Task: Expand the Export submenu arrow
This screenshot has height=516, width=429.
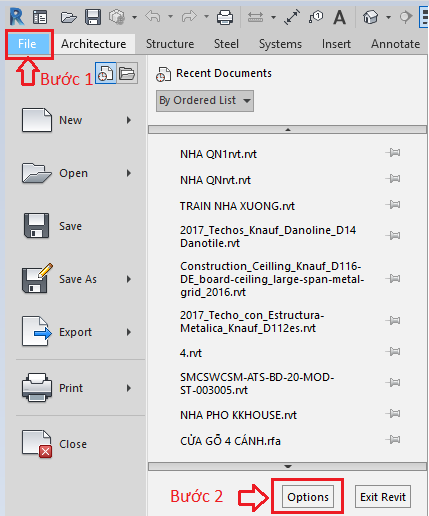Action: pyautogui.click(x=129, y=332)
